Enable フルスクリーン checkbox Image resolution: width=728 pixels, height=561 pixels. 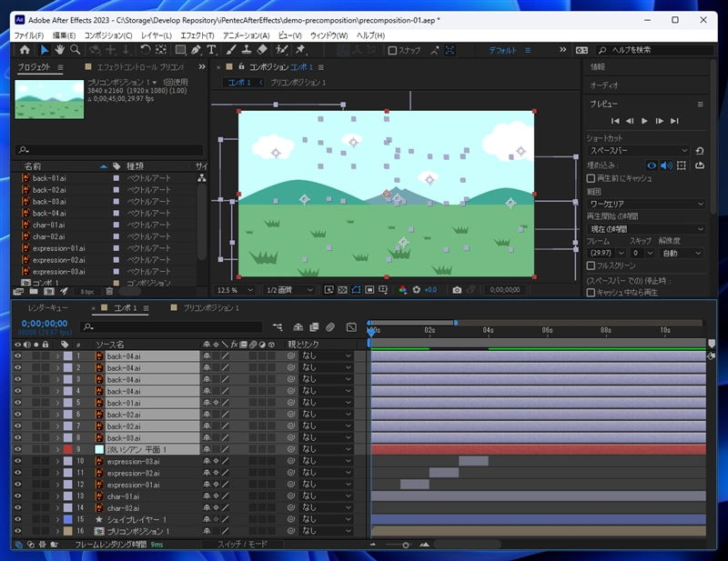tap(591, 265)
